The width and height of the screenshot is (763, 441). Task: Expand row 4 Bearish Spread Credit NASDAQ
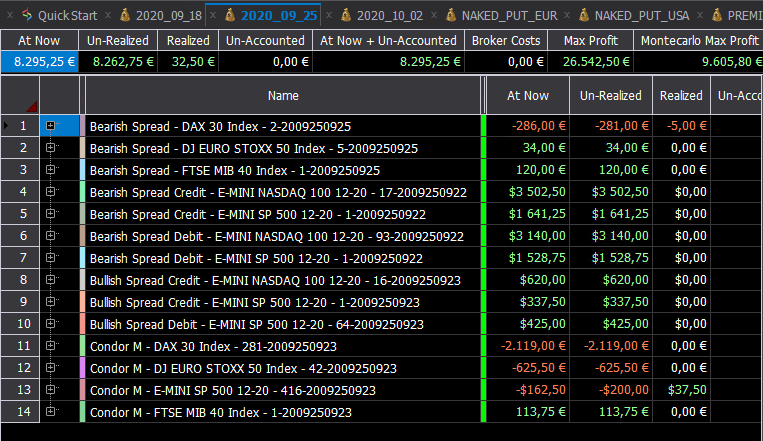[50, 192]
